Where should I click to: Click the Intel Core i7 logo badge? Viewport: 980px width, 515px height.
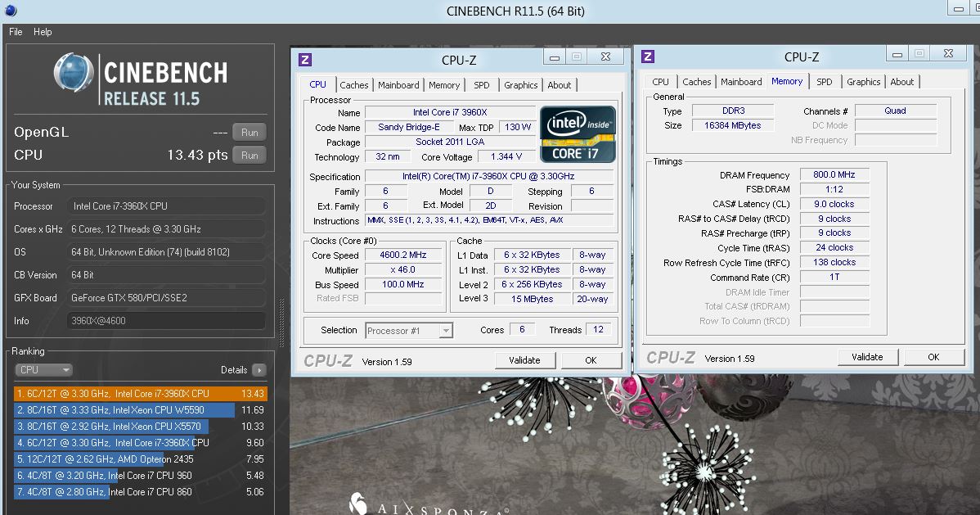pos(578,133)
